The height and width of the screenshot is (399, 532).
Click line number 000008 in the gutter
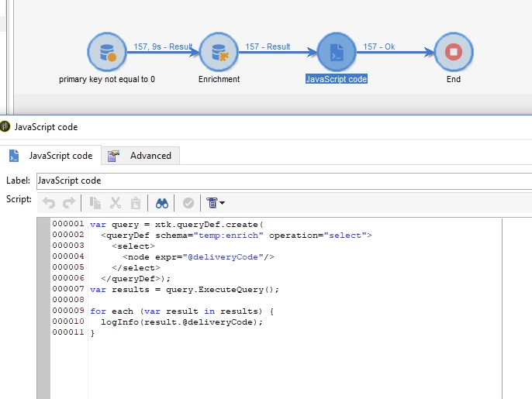[x=68, y=300]
